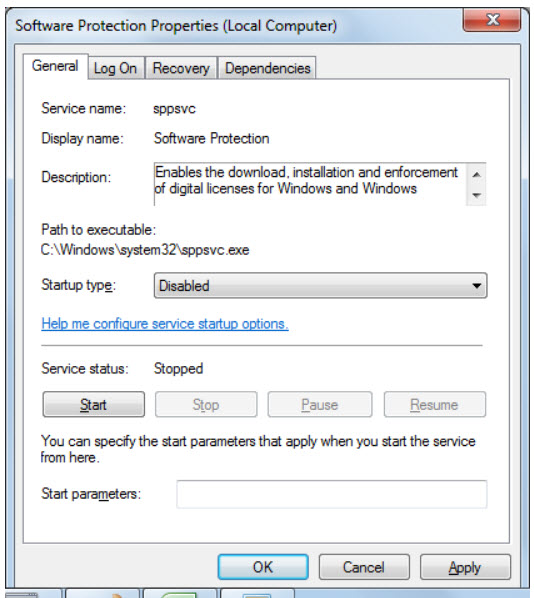The height and width of the screenshot is (598, 534).
Task: Click the greyed-out Pause button
Action: [320, 404]
